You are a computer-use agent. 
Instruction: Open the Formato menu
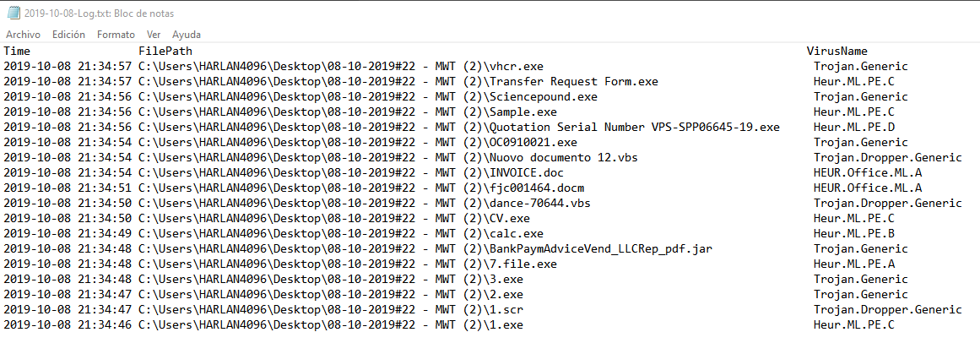[116, 35]
